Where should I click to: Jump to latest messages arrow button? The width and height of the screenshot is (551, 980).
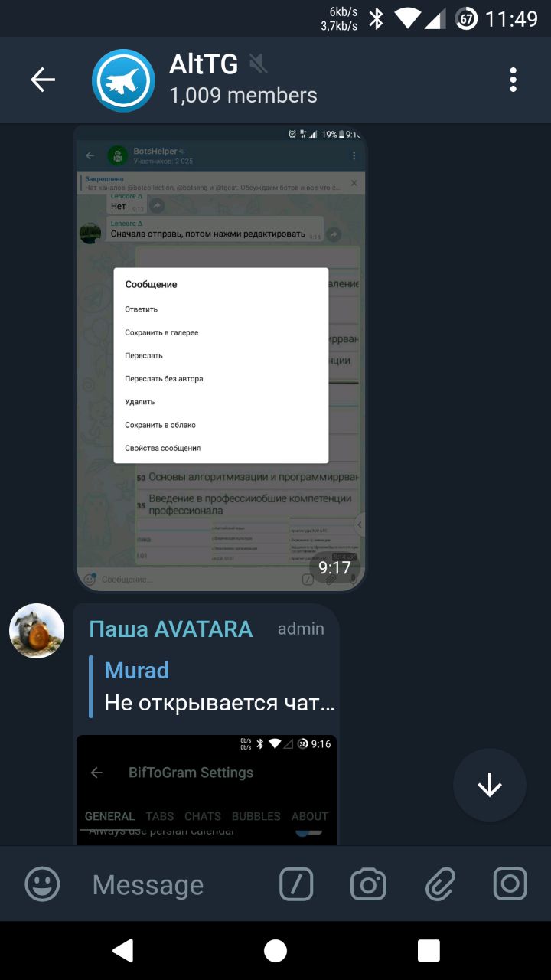click(490, 785)
